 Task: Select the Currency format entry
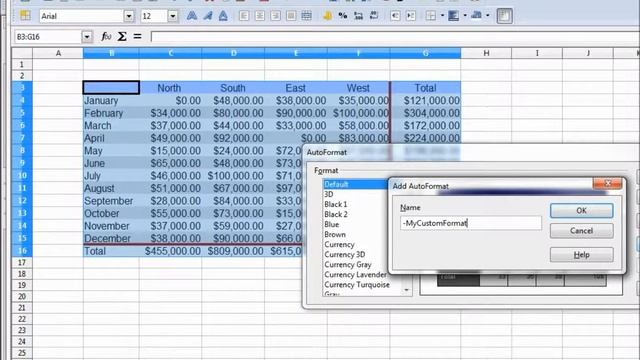339,244
